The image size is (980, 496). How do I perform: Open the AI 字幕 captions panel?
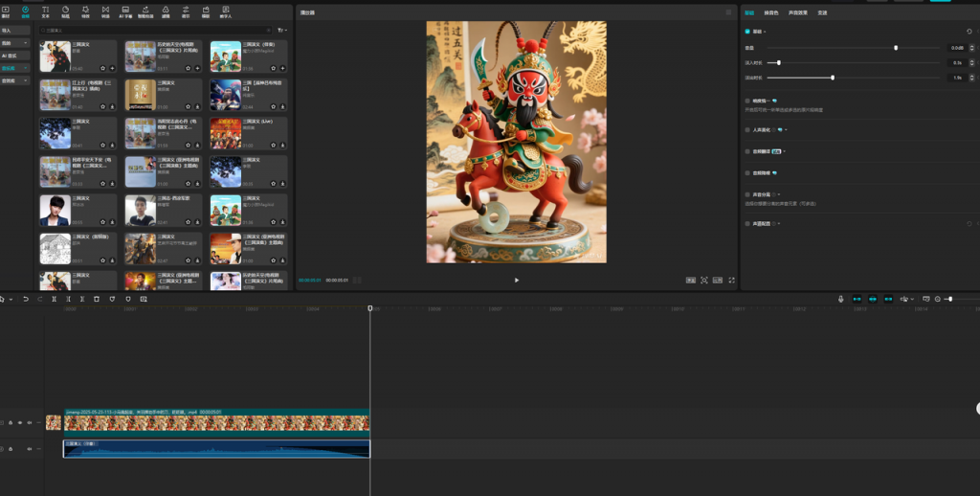125,11
